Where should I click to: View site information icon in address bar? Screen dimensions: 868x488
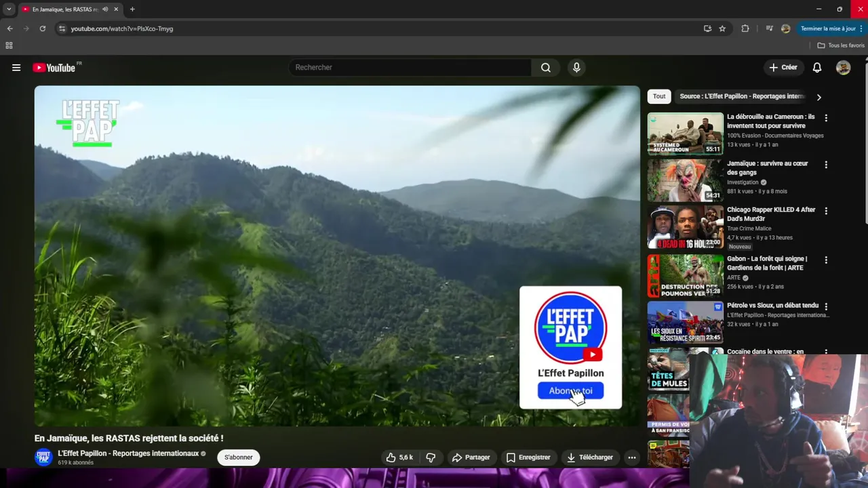tap(62, 28)
